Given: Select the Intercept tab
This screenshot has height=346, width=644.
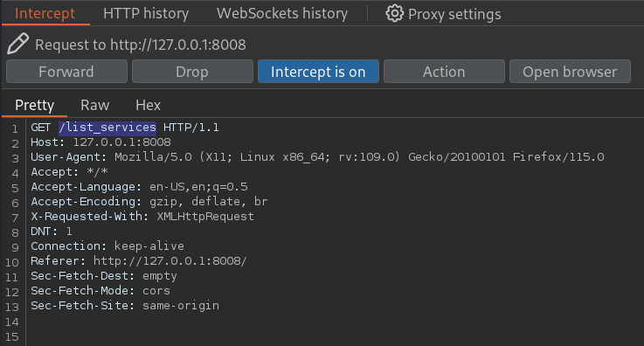Looking at the screenshot, I should click(x=45, y=14).
